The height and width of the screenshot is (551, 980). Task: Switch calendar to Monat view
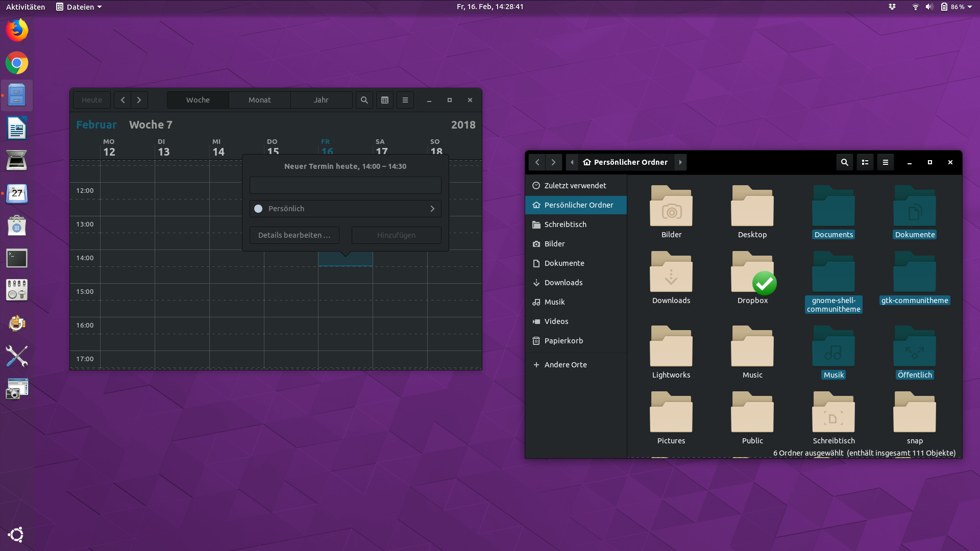click(x=259, y=100)
